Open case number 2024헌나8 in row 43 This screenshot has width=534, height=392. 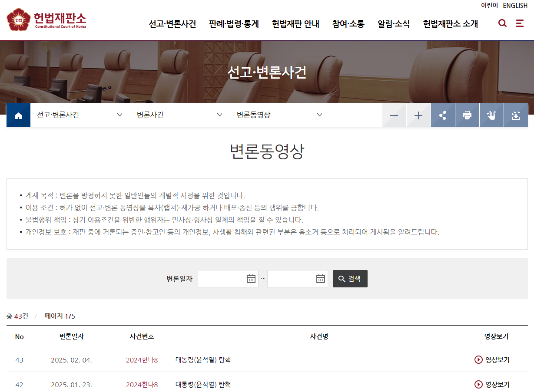click(142, 359)
